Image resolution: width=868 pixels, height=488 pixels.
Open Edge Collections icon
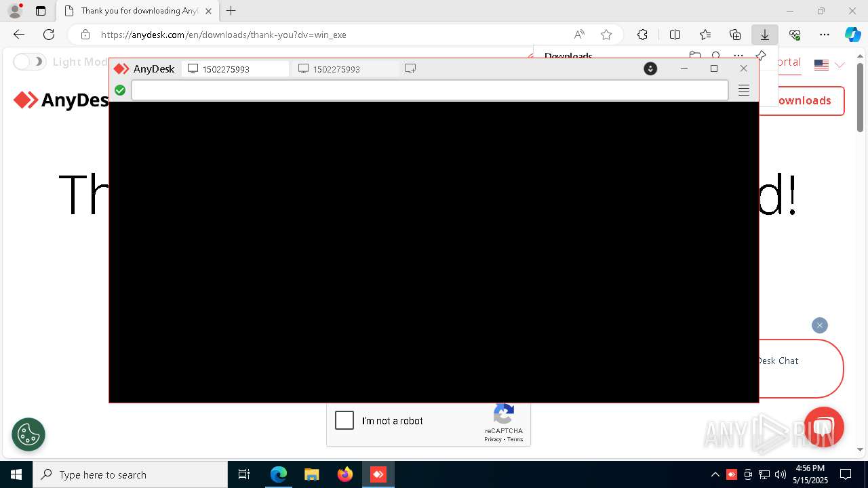(x=735, y=35)
